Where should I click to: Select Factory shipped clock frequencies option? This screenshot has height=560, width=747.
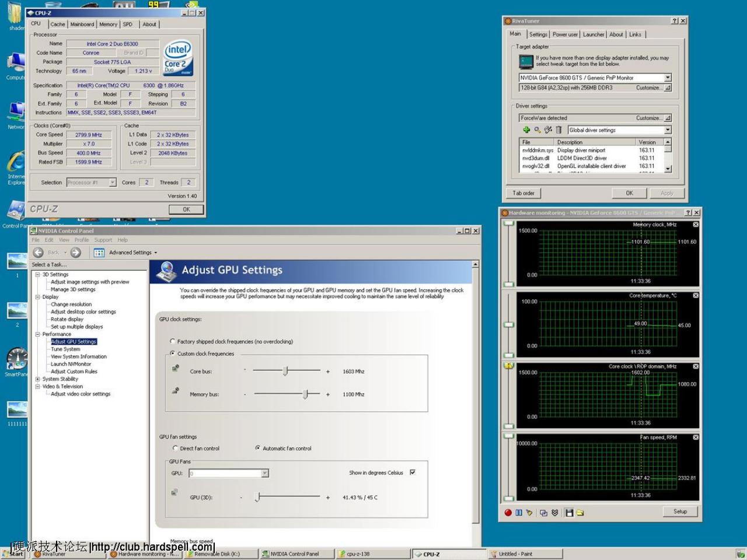pyautogui.click(x=173, y=341)
